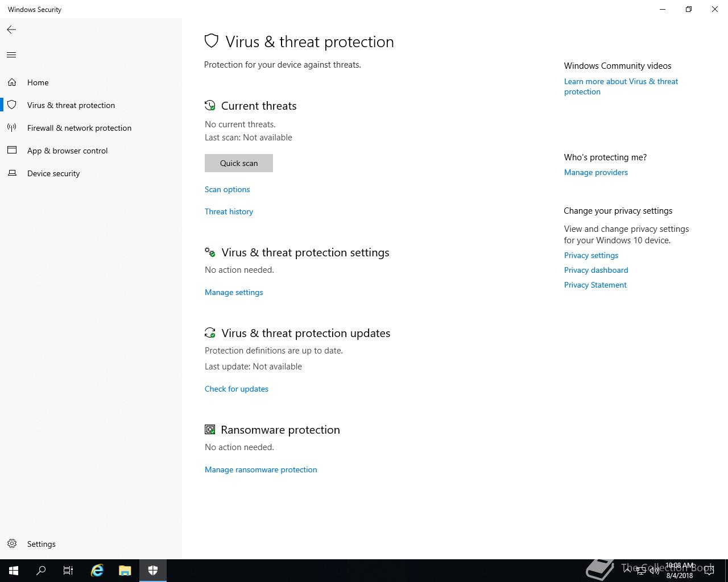Click the Firewall antenna icon in sidebar

pos(12,128)
